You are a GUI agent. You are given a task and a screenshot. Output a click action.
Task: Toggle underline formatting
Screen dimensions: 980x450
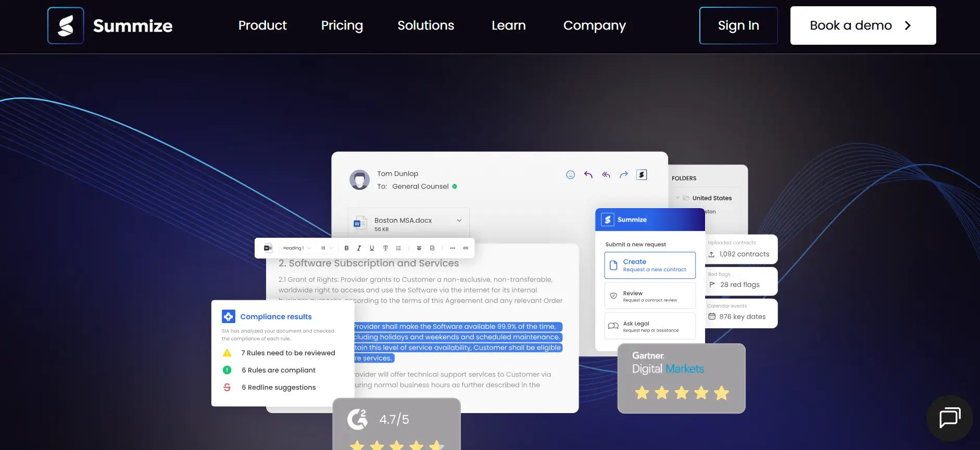point(372,248)
